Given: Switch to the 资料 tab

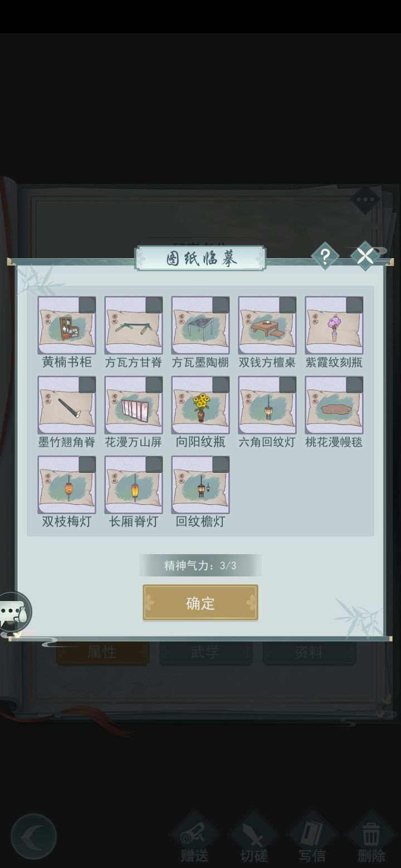Looking at the screenshot, I should pos(309,652).
